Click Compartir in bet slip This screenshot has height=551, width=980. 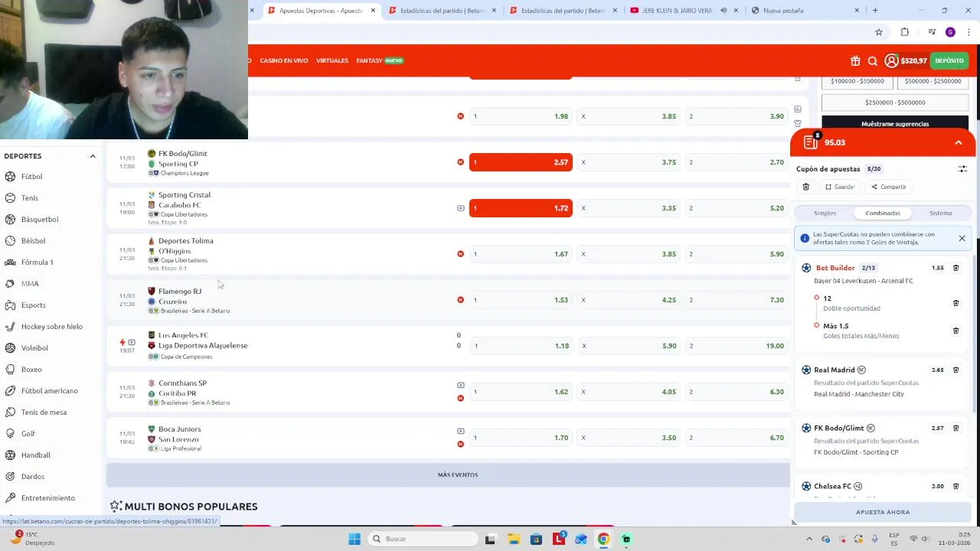[888, 187]
